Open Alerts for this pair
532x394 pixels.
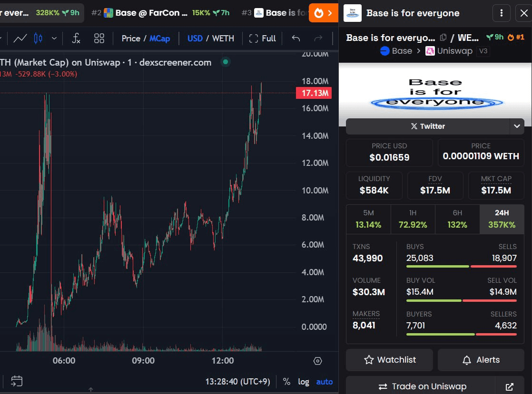481,360
